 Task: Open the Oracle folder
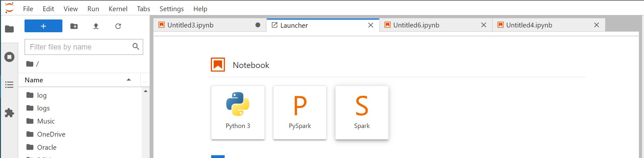tap(80, 147)
